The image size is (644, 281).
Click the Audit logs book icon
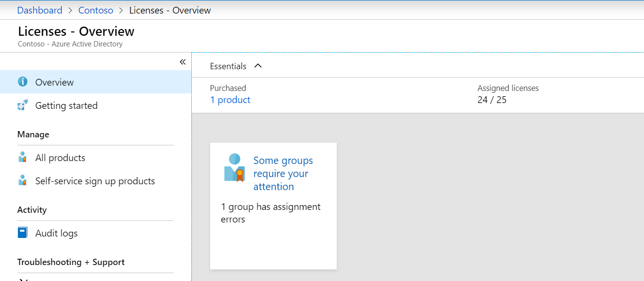(23, 233)
